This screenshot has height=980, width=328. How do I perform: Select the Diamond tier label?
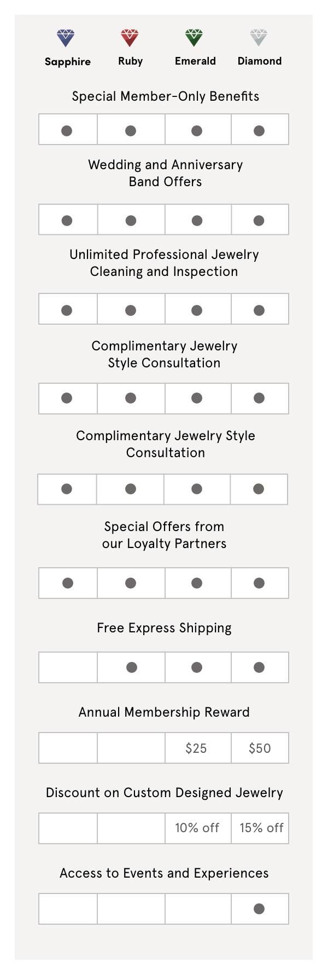point(260,61)
